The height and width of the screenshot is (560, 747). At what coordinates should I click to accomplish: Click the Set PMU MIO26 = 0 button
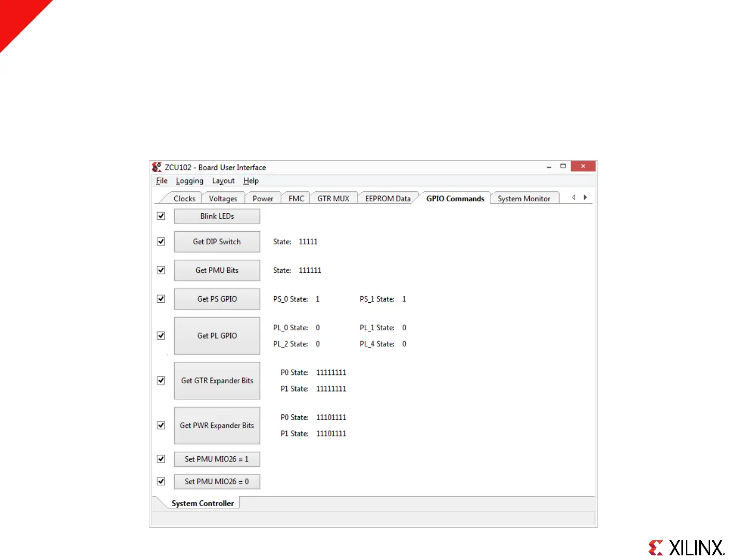[217, 482]
